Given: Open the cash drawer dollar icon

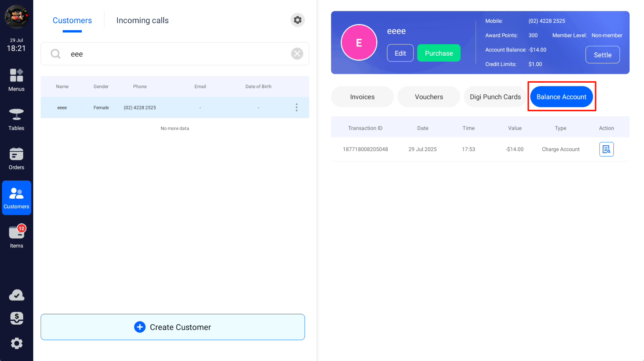Looking at the screenshot, I should [x=16, y=318].
